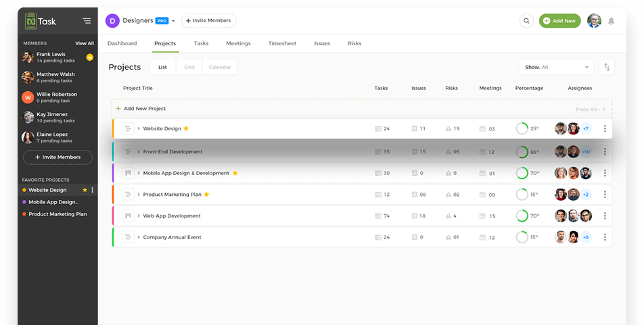Expand the Product Marketing Plan row

tap(139, 195)
